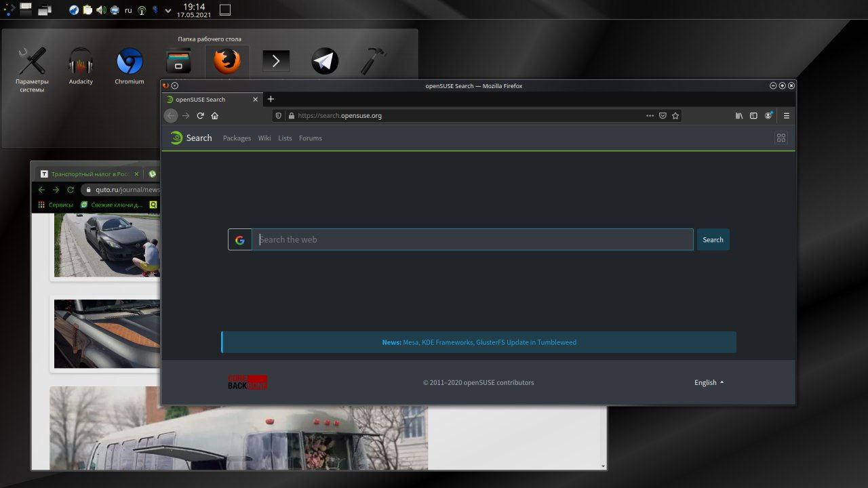Open the English language dropdown

(709, 383)
